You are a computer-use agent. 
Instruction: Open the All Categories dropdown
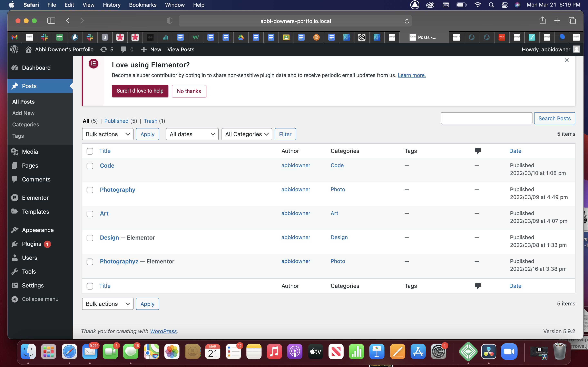(x=246, y=134)
